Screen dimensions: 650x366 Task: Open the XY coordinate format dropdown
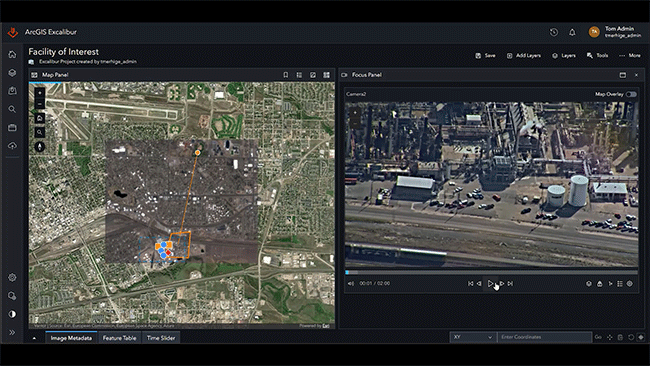[473, 337]
